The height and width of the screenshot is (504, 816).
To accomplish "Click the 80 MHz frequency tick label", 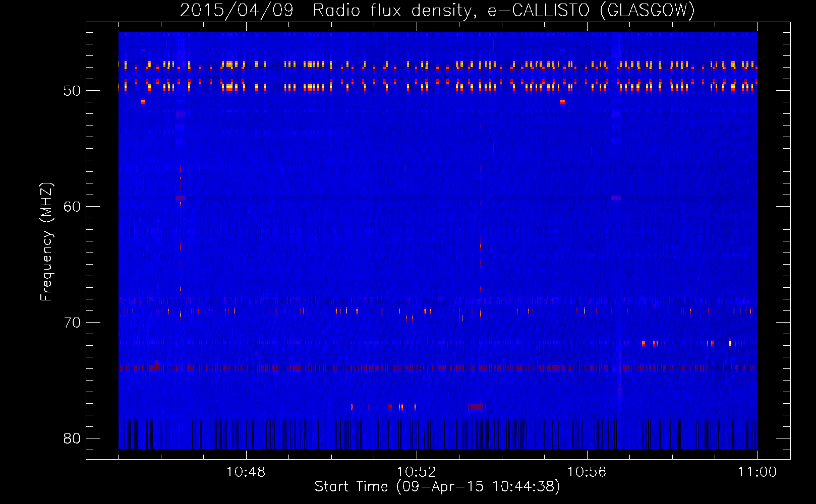I will (x=73, y=438).
